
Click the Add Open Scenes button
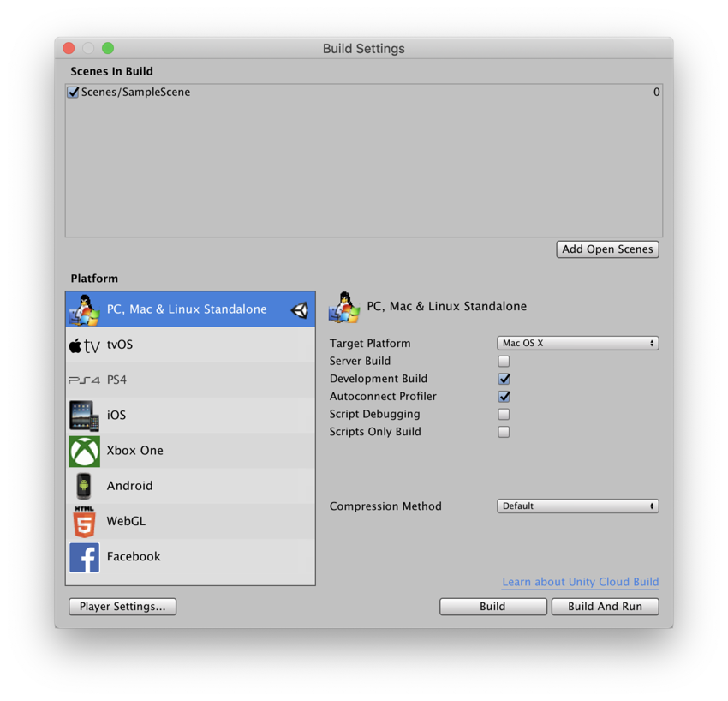607,249
